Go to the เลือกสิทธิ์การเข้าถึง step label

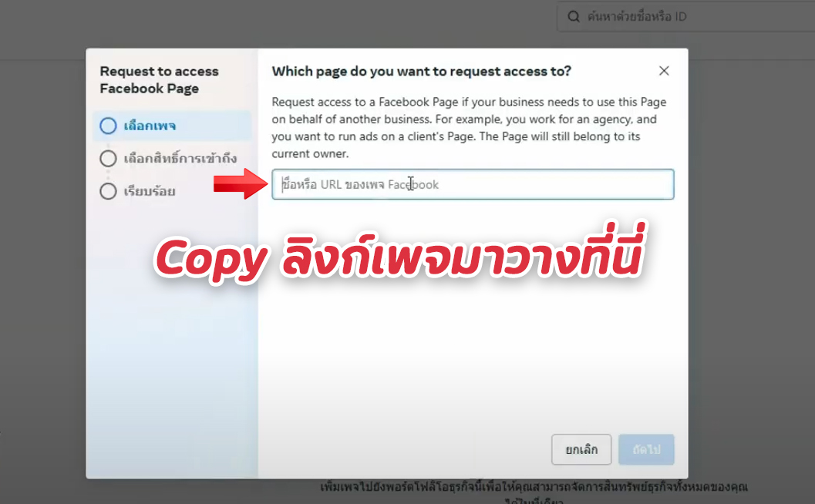(180, 158)
